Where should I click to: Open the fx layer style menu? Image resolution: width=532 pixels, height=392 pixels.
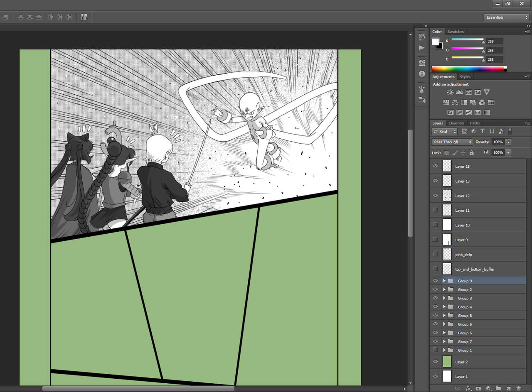click(x=468, y=389)
